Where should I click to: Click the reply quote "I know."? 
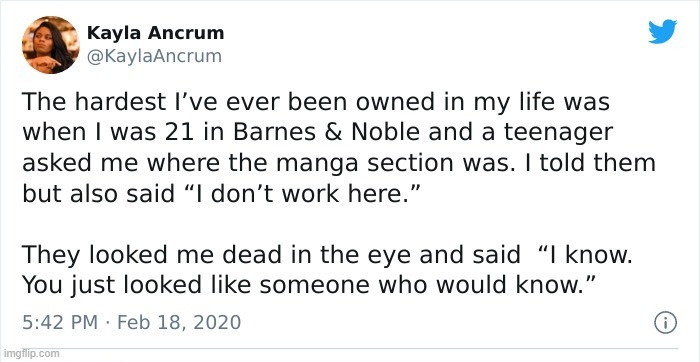pyautogui.click(x=586, y=255)
